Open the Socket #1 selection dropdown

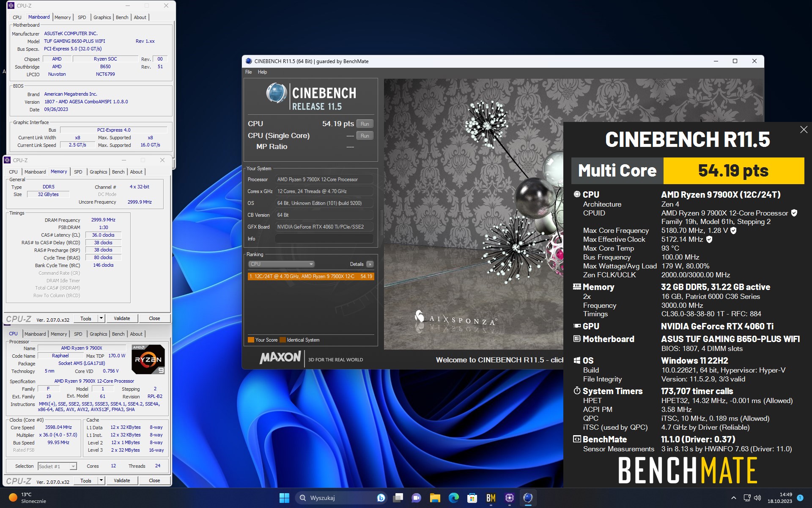click(57, 466)
